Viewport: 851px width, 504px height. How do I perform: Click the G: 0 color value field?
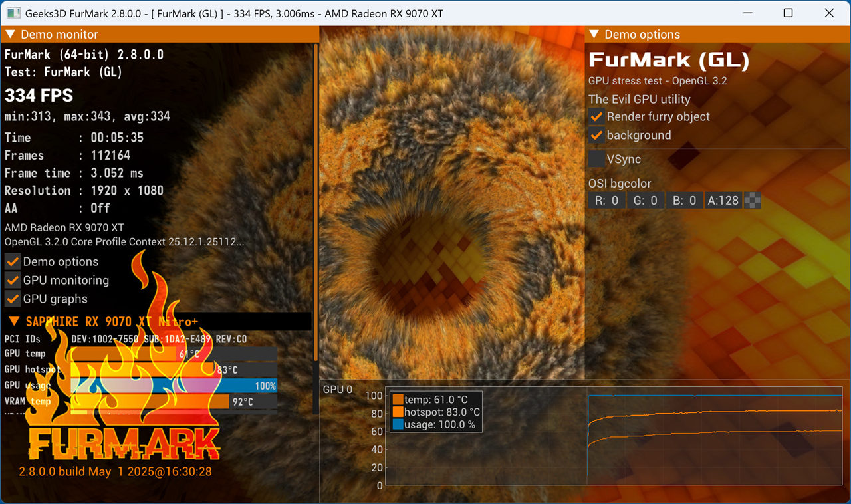(x=646, y=200)
